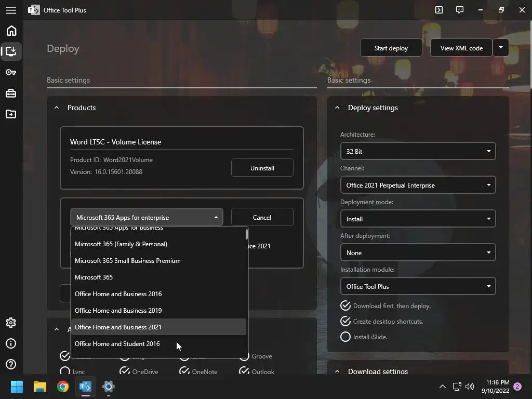This screenshot has height=399, width=532.
Task: Collapse the Products section
Action: 57,108
